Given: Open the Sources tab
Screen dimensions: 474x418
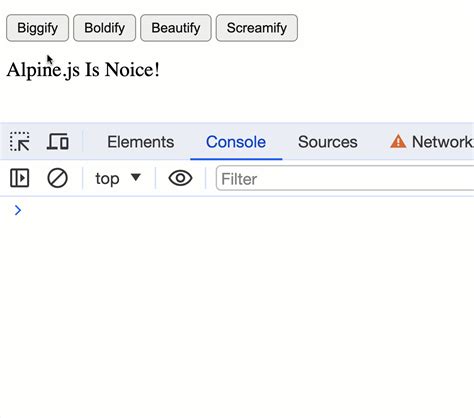Looking at the screenshot, I should [x=328, y=142].
